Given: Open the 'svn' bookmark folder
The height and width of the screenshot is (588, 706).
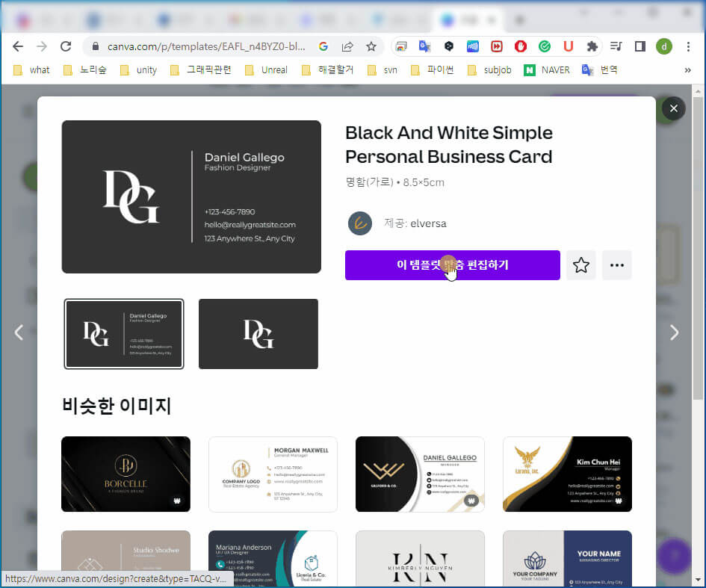Looking at the screenshot, I should (383, 70).
